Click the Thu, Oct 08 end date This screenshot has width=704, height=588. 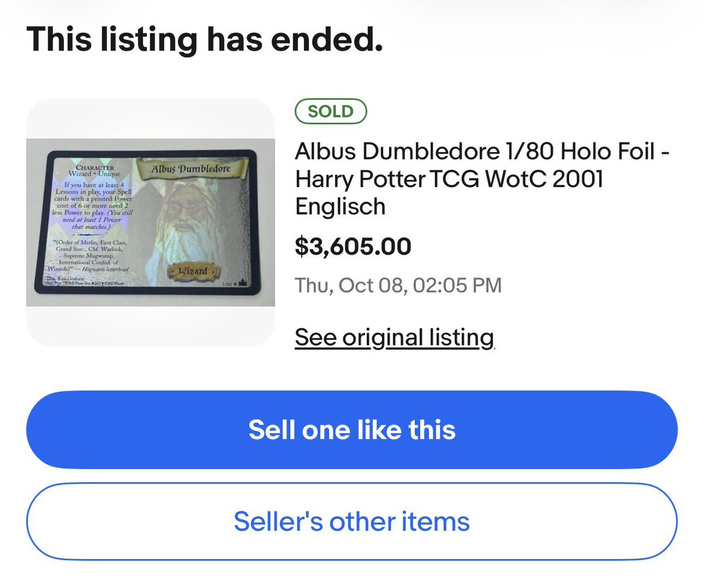coord(398,286)
